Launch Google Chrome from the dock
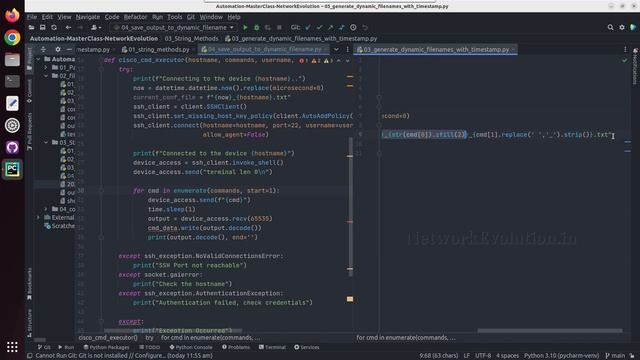 point(12,38)
